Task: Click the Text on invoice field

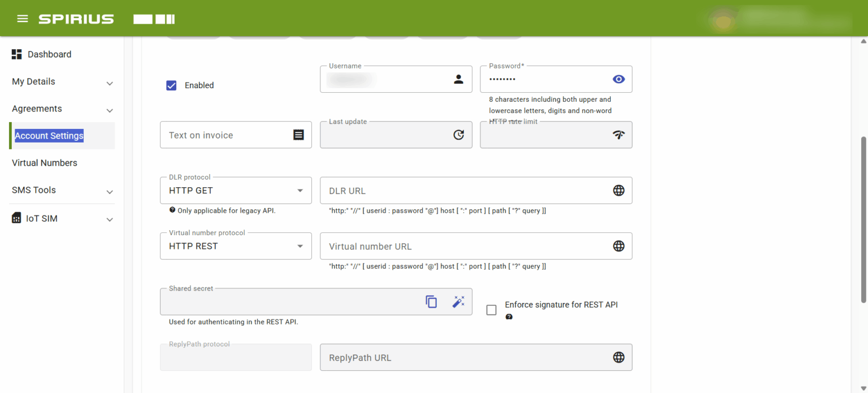Action: [236, 135]
